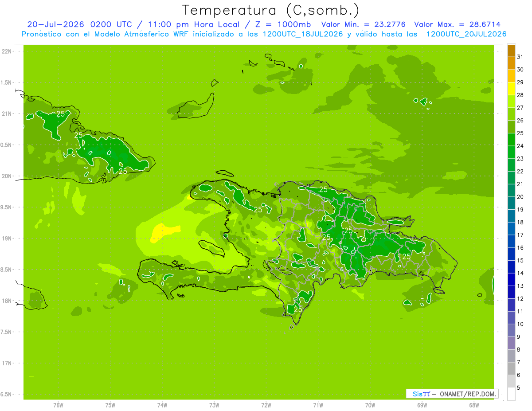
Task: Click the 21N latitude axis label
Action: coord(8,114)
